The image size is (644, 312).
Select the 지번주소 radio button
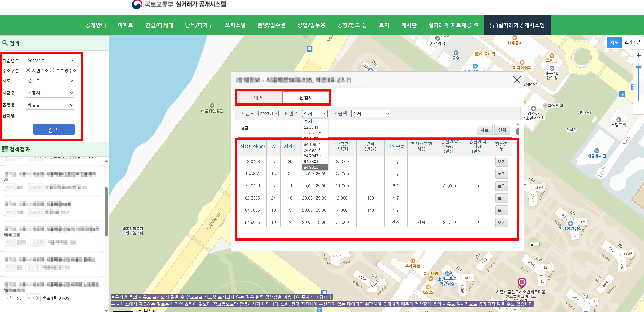[28, 70]
